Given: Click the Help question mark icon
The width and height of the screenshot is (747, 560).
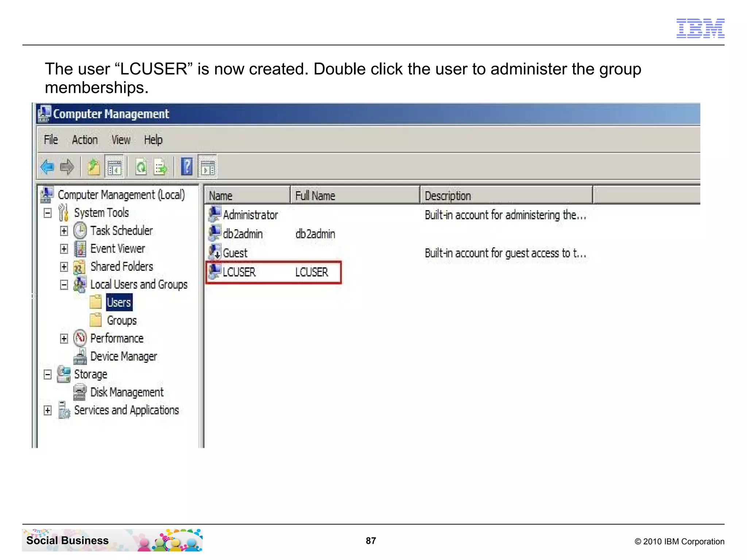Looking at the screenshot, I should pos(187,167).
